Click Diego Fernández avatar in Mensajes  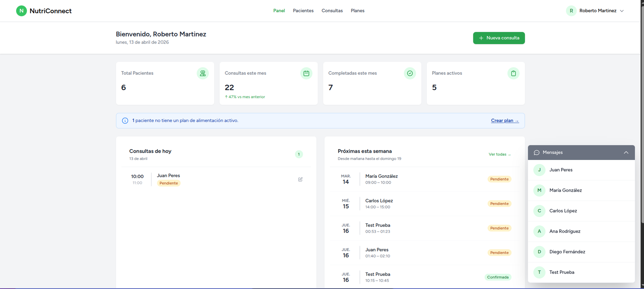(539, 252)
